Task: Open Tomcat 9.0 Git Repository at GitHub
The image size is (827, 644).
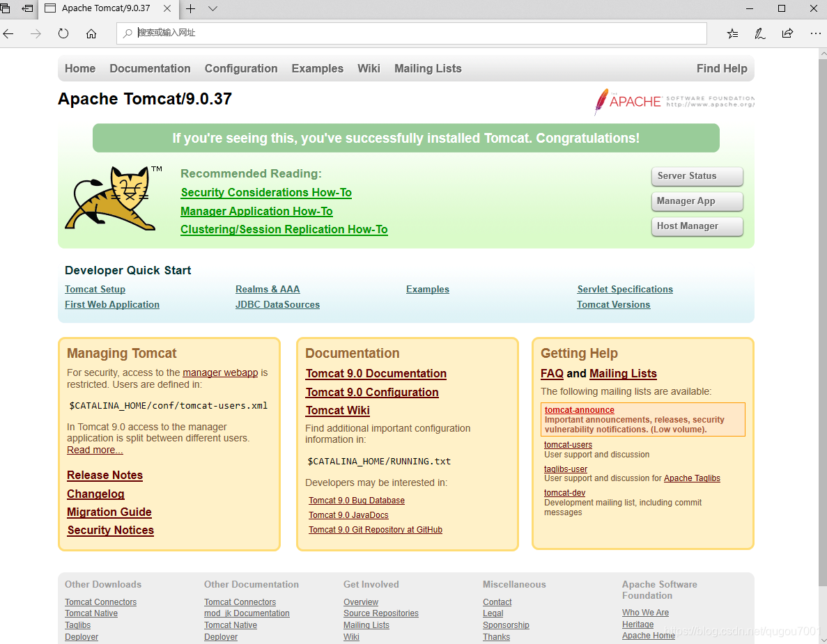Action: point(376,530)
